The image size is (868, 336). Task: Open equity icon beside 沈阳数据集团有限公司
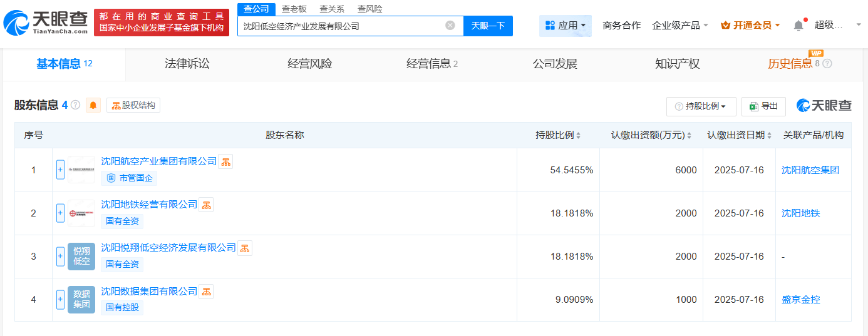(206, 291)
